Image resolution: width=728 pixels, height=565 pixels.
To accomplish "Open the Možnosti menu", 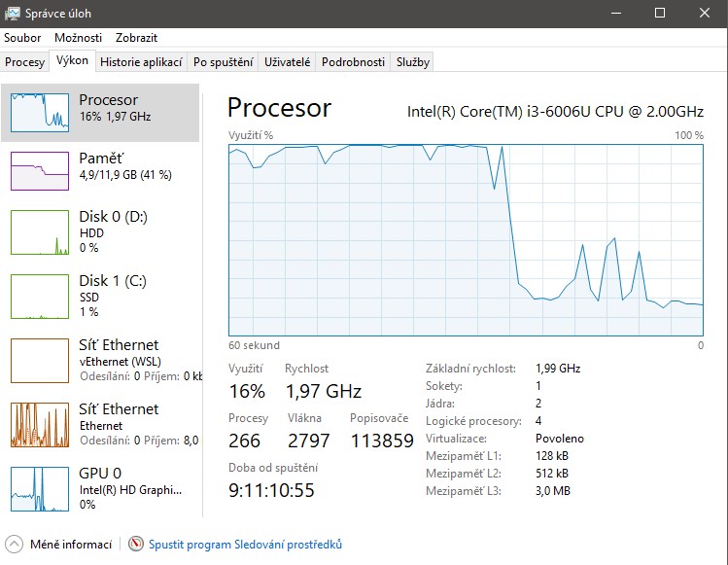I will [x=78, y=38].
